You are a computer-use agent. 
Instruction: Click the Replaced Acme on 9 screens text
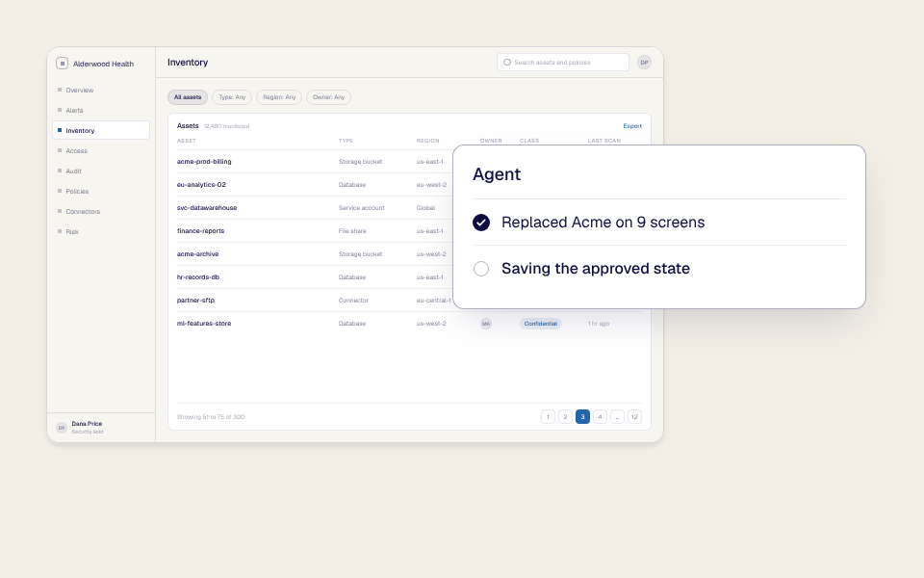603,223
